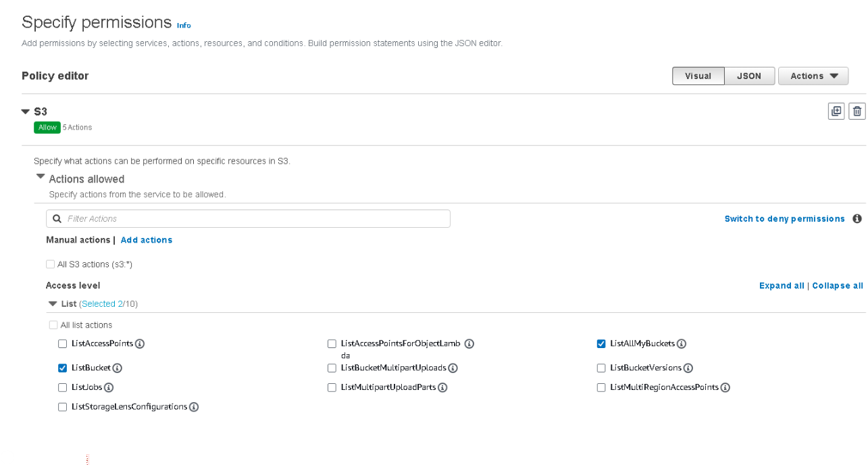
Task: Focus the Filter Actions search field
Action: pyautogui.click(x=248, y=219)
